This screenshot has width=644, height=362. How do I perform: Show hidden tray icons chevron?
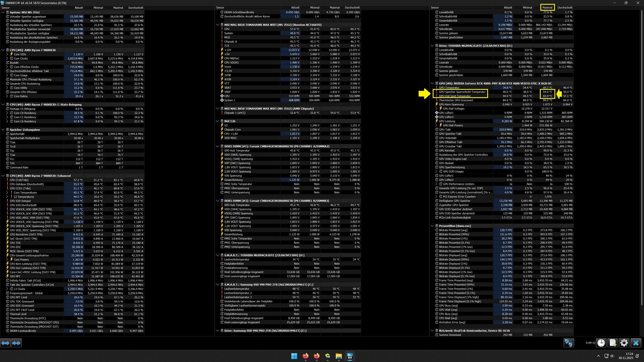598,356
